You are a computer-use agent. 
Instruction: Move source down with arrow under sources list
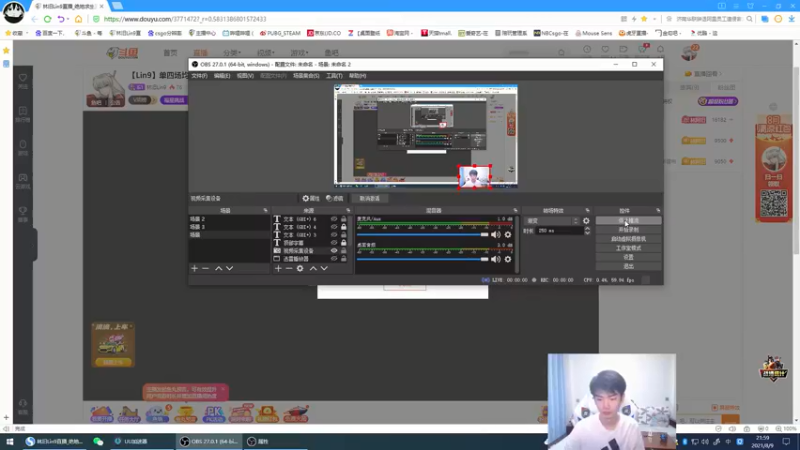324,268
